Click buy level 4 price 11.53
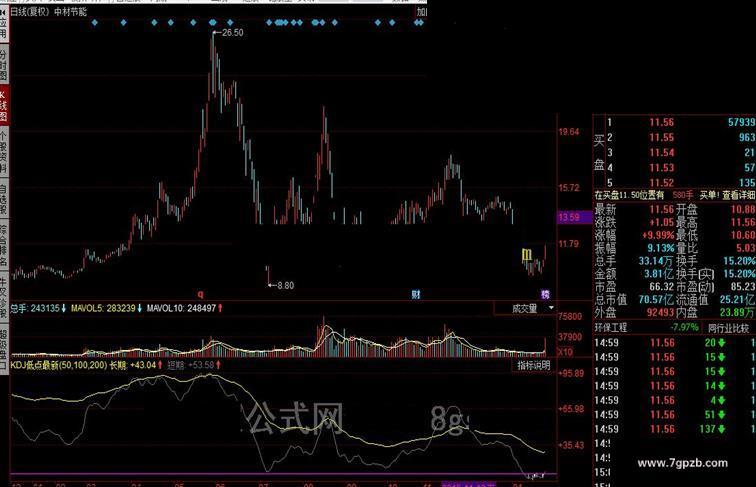 (662, 168)
